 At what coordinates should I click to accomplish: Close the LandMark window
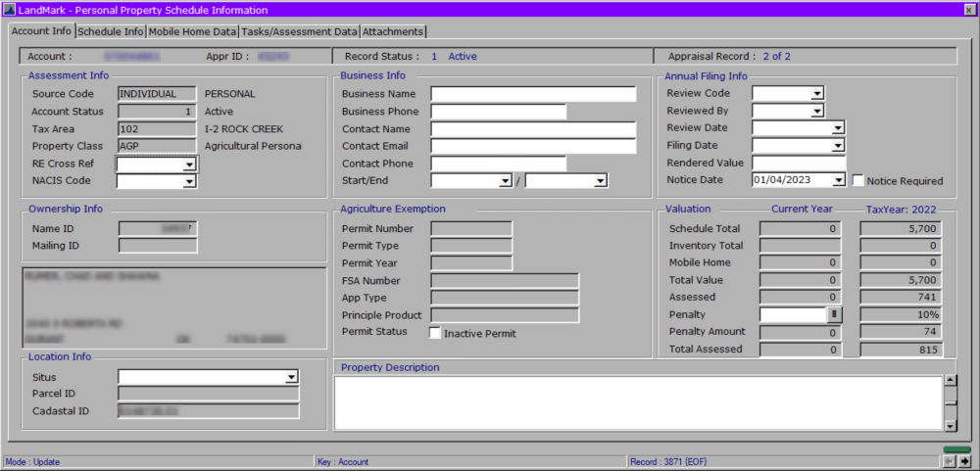(969, 10)
